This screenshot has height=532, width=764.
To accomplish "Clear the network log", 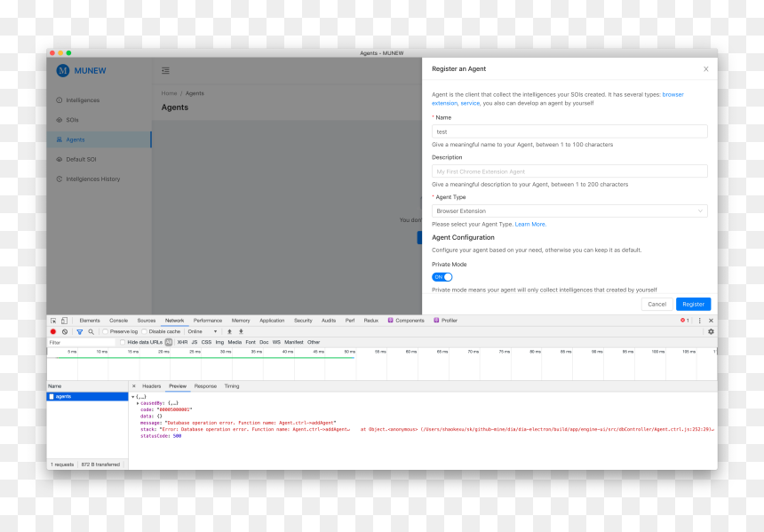I will pyautogui.click(x=65, y=332).
